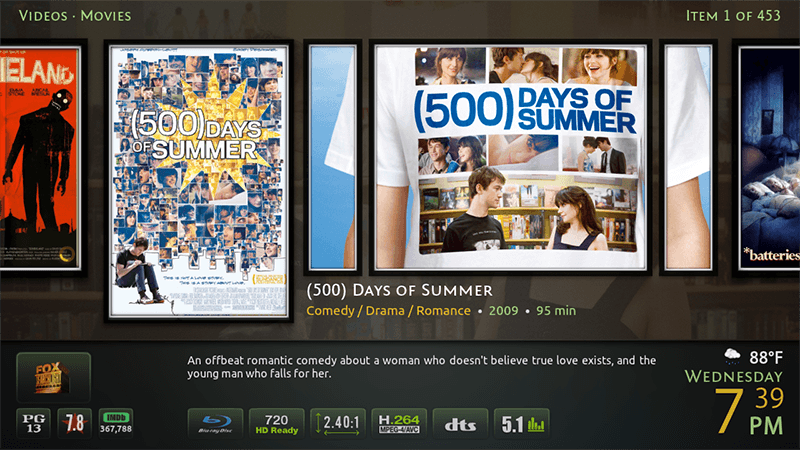This screenshot has height=450, width=800.
Task: Click the IMDb votes badge
Action: click(116, 423)
